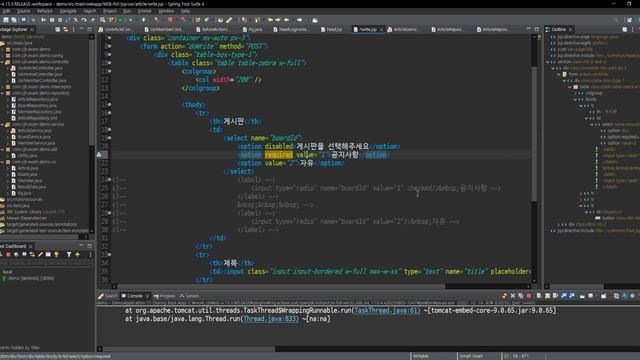Expand the com.cjh.exam.demo.interceptor package
The height and width of the screenshot is (360, 640).
pos(2,87)
